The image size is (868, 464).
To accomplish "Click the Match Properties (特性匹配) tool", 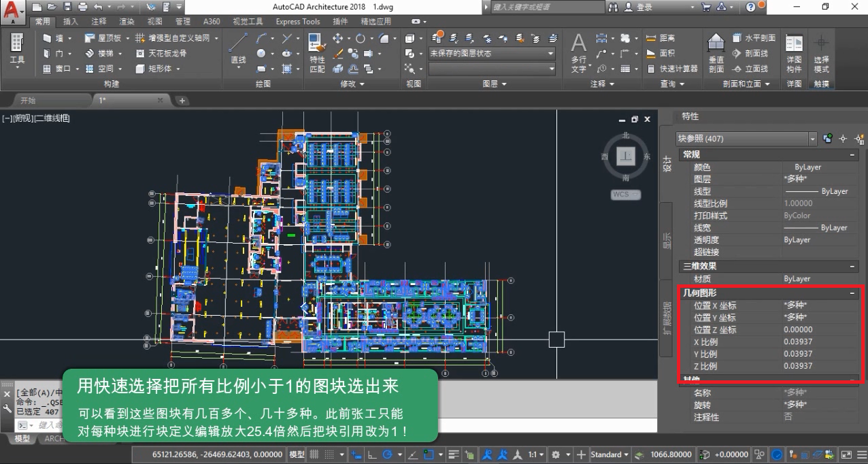I will click(317, 53).
